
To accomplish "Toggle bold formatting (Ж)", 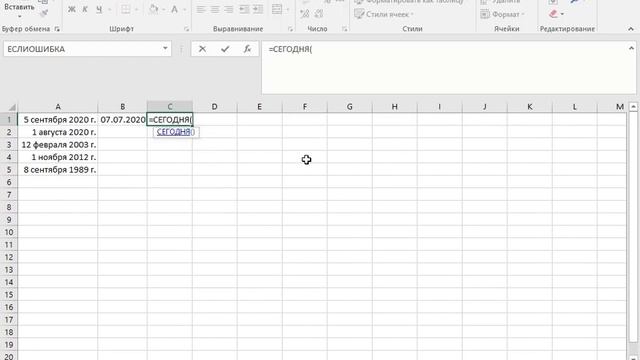I will [71, 9].
